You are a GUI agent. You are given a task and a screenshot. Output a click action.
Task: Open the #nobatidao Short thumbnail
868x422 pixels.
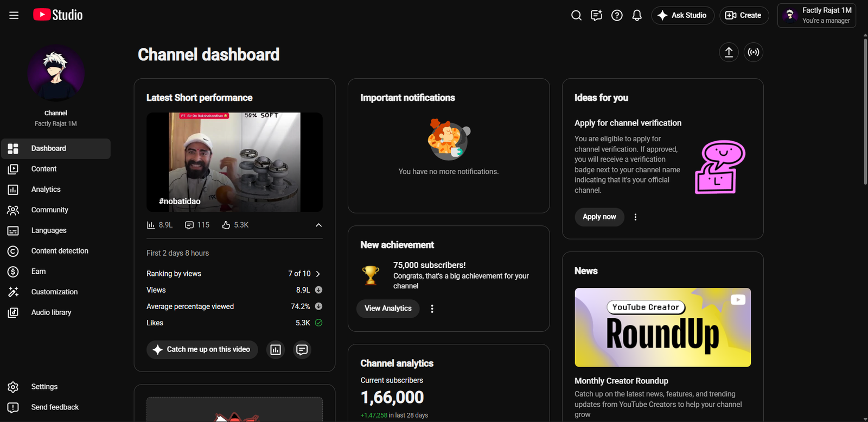pos(234,162)
